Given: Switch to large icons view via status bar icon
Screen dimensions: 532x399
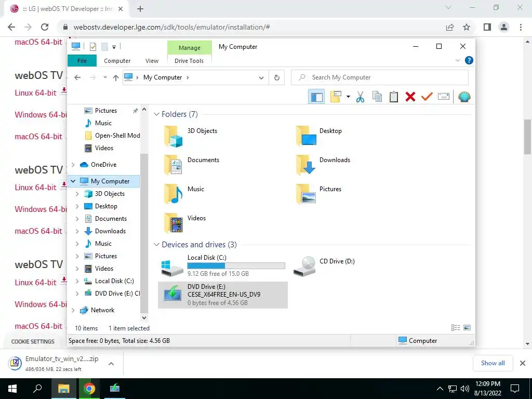Looking at the screenshot, I should click(467, 328).
